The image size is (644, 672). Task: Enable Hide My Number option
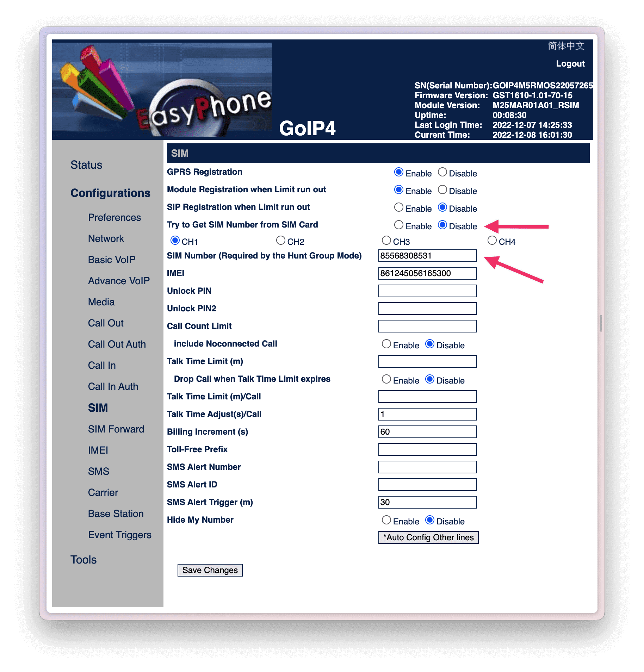(386, 520)
